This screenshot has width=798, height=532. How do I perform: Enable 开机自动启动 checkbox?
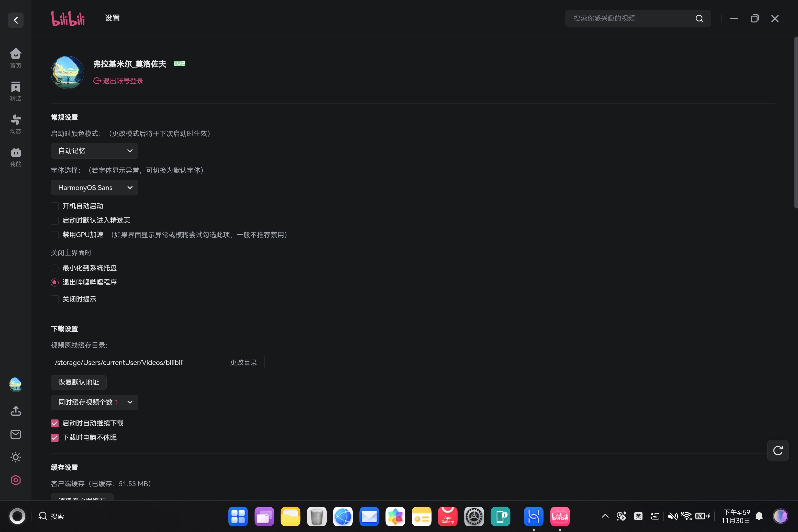pyautogui.click(x=55, y=206)
